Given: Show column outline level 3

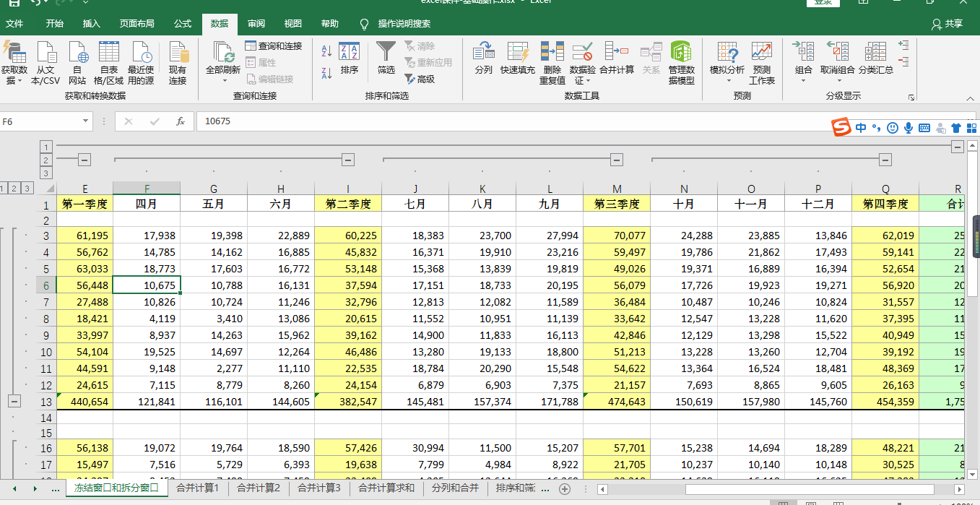Looking at the screenshot, I should coord(46,173).
